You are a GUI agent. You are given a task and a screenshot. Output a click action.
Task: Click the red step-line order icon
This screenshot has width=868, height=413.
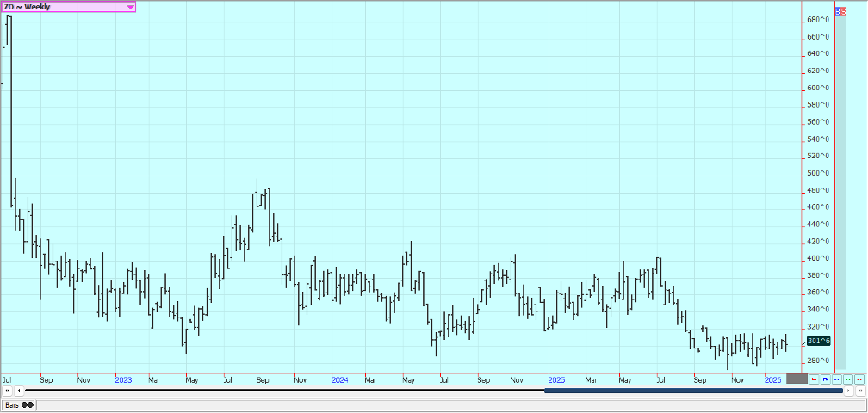coord(815,379)
